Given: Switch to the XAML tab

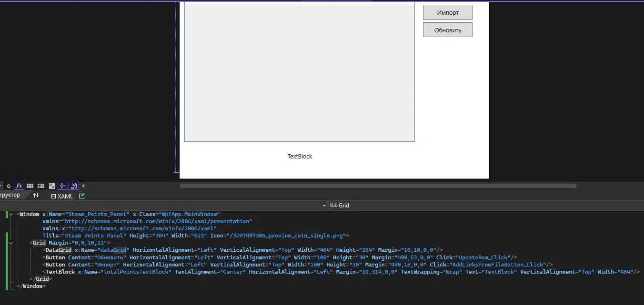Looking at the screenshot, I should pyautogui.click(x=62, y=196).
